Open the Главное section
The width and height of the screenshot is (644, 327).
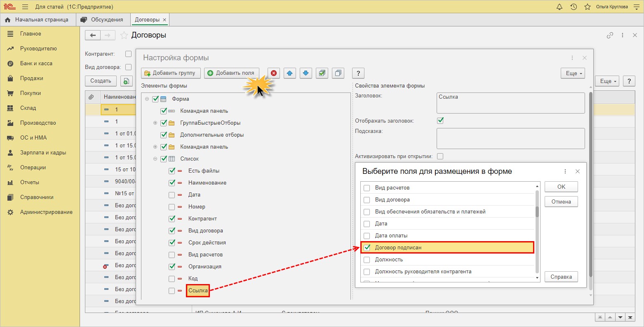[x=31, y=34]
